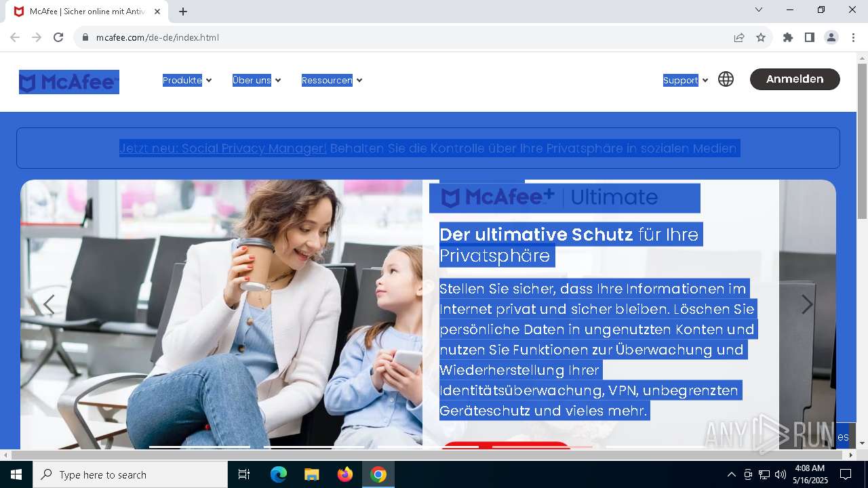Toggle the browser side panel
The image size is (868, 488).
pyautogui.click(x=809, y=37)
